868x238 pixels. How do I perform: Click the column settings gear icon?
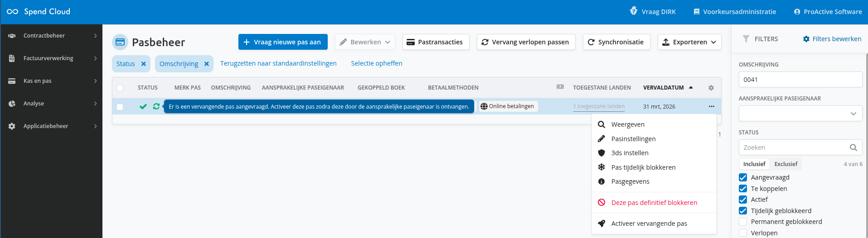coord(711,88)
